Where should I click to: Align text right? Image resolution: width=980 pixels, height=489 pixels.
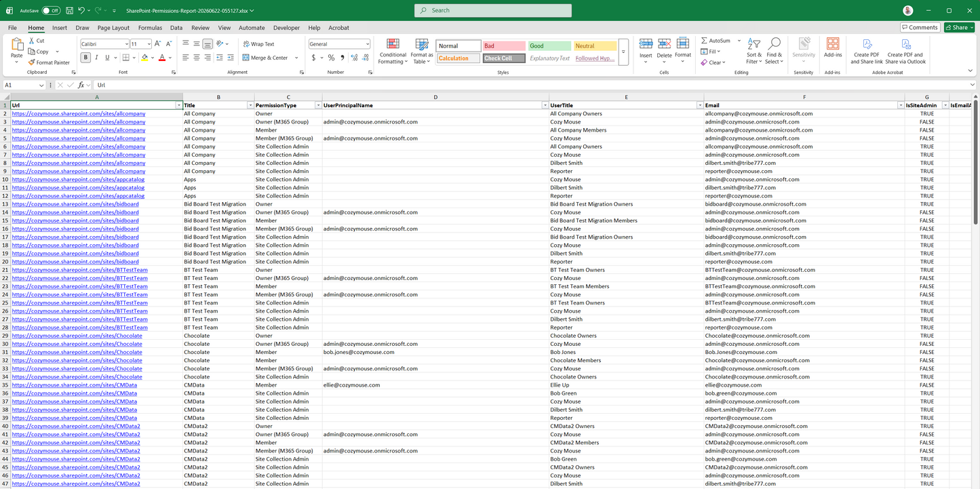pyautogui.click(x=208, y=58)
